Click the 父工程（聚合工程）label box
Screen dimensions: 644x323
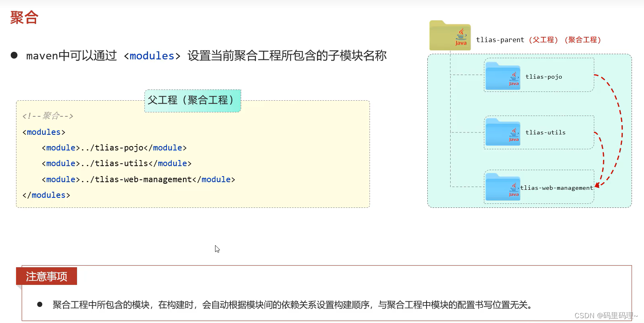[193, 100]
